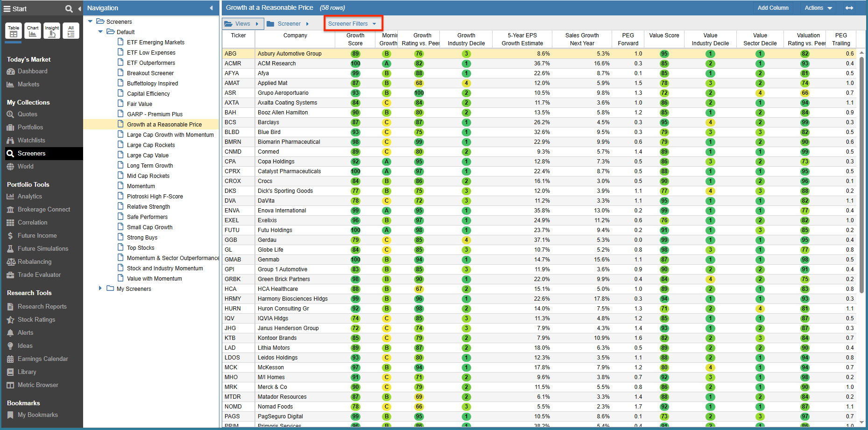Open Stock Ratings
The height and width of the screenshot is (430, 868).
pos(36,320)
